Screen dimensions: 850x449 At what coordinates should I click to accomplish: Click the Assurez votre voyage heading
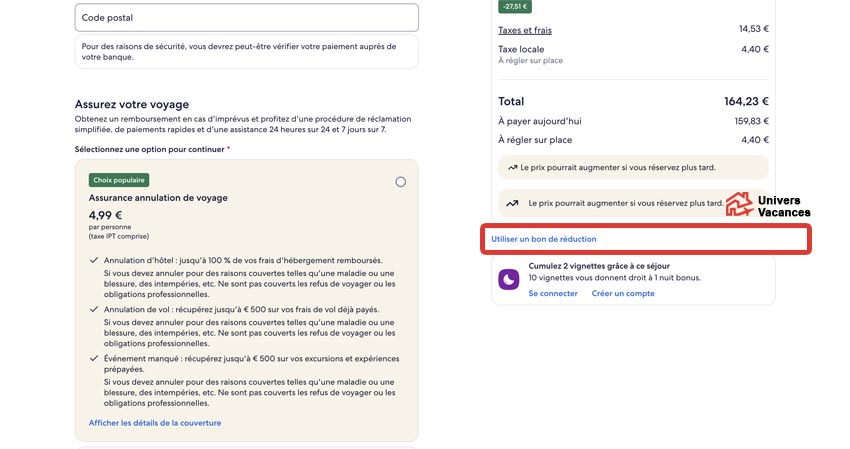tap(132, 104)
